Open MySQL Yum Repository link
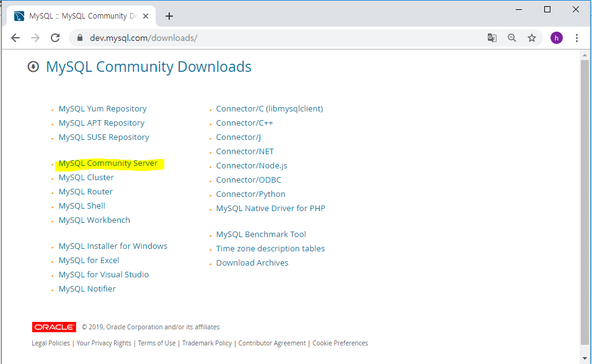Image resolution: width=592 pixels, height=364 pixels. tap(102, 108)
